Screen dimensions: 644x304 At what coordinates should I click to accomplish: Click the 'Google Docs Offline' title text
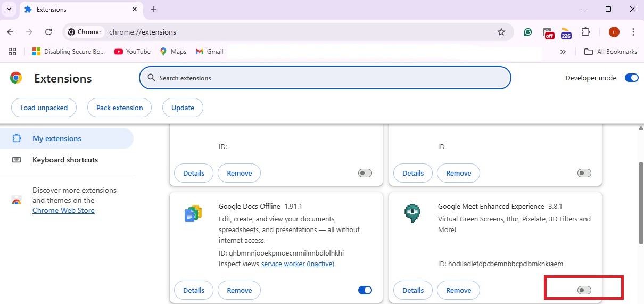tap(250, 206)
